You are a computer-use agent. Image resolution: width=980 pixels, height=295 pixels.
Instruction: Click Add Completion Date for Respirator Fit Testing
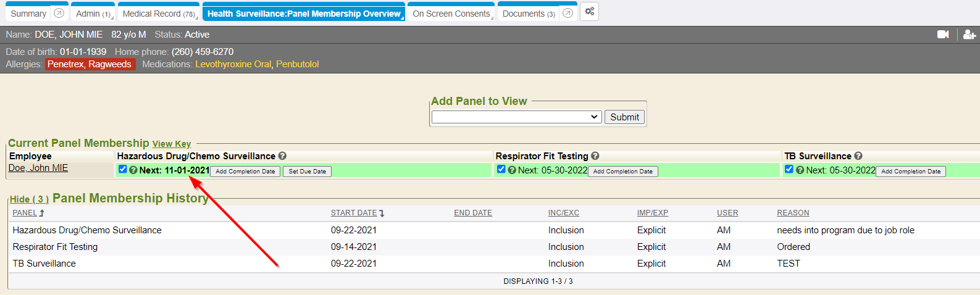[622, 172]
